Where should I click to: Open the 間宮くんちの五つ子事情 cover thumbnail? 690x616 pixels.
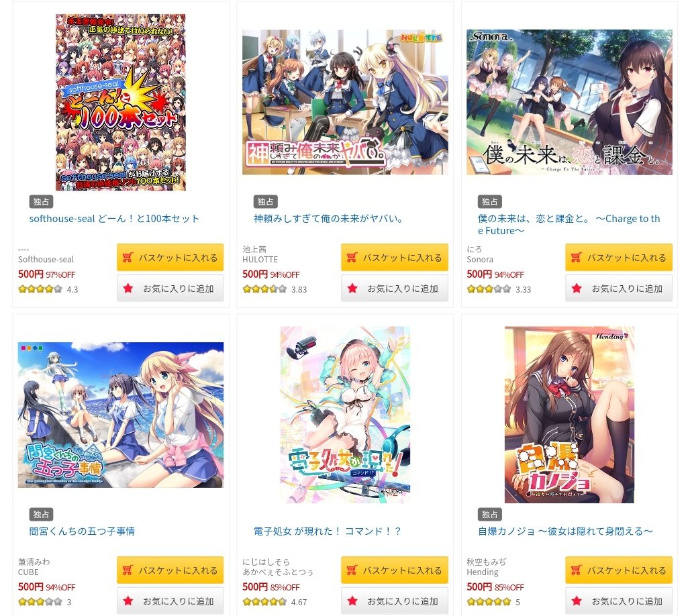[x=121, y=415]
